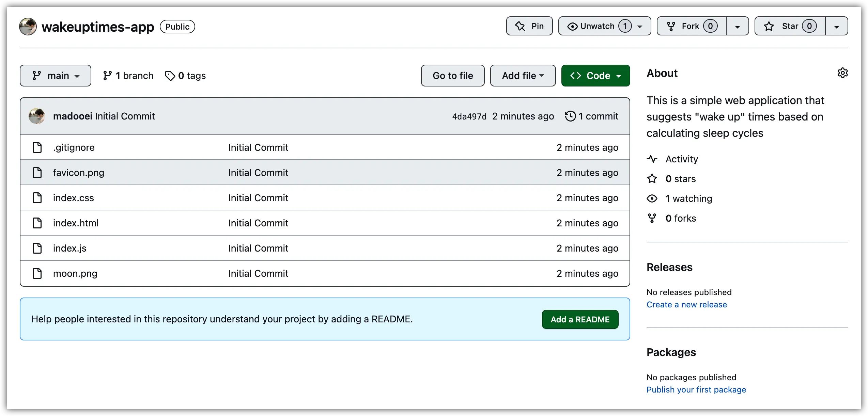Viewport: 868px width, 416px height.
Task: Click the watch count badge showing 1
Action: tap(625, 26)
